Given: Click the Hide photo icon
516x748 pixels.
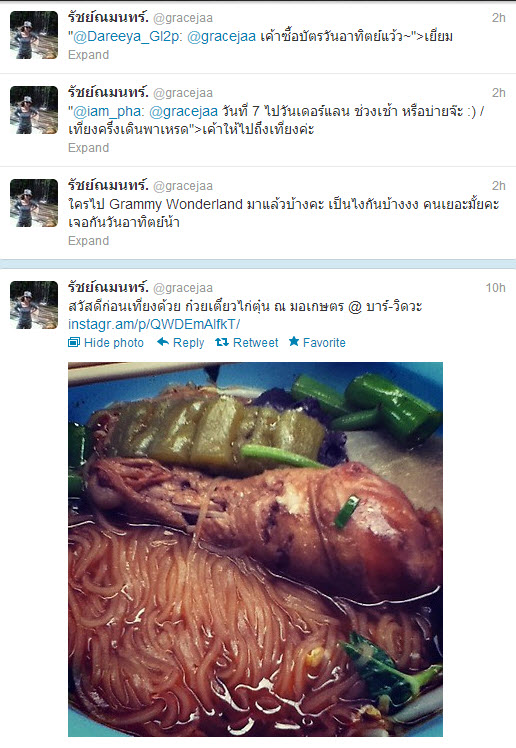Looking at the screenshot, I should point(74,342).
